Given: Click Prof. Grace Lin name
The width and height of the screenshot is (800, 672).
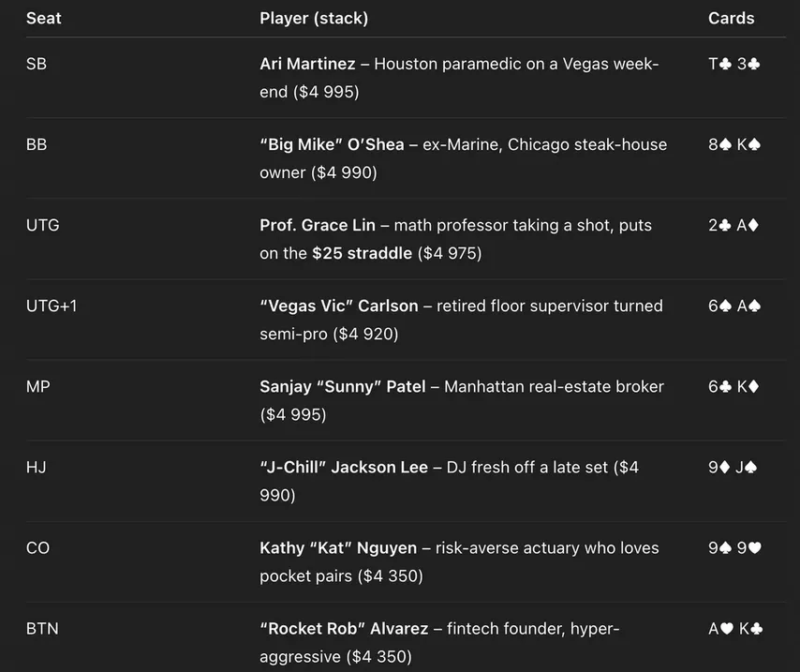Looking at the screenshot, I should point(318,225).
